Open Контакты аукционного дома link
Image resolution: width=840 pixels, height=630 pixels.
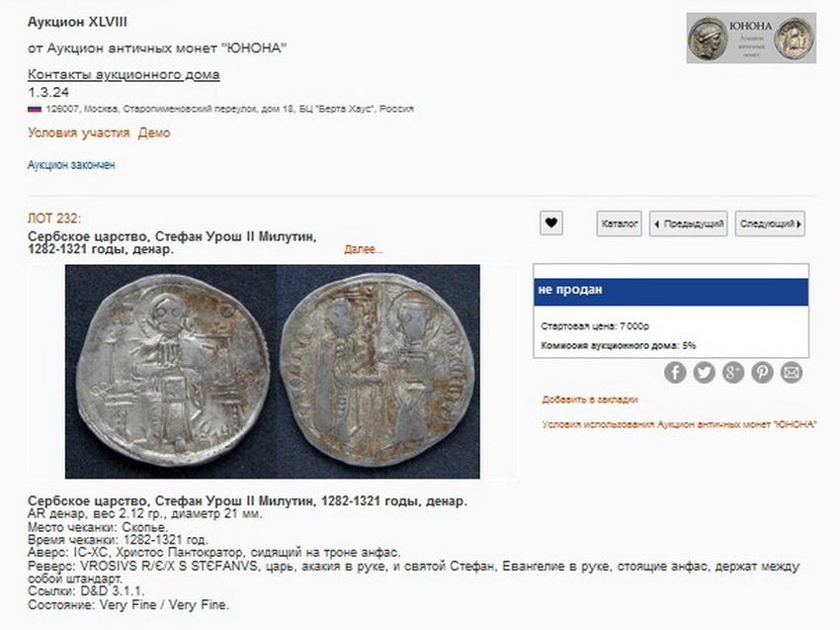(x=124, y=74)
